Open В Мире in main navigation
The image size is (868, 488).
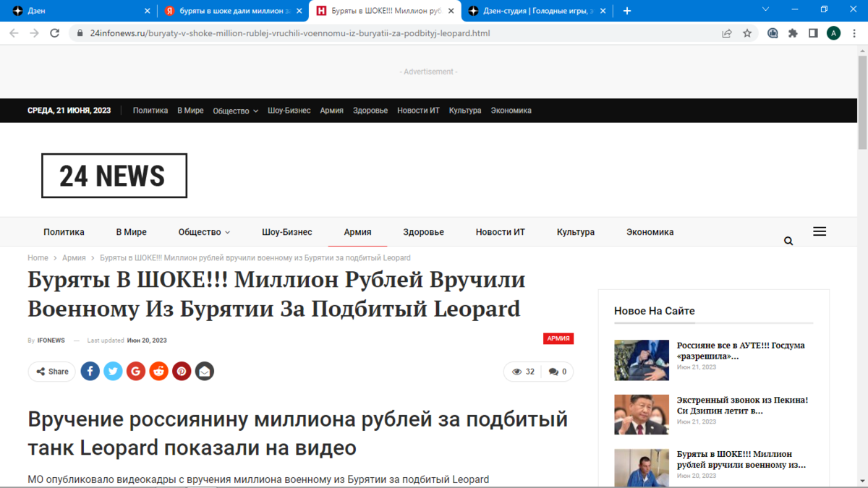pyautogui.click(x=132, y=232)
